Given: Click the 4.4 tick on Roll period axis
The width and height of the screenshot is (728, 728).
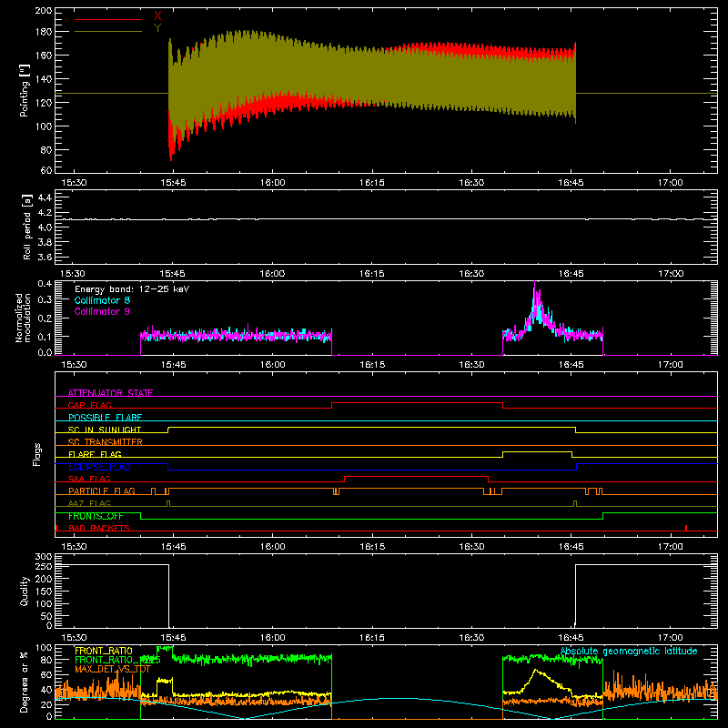Looking at the screenshot, I should coord(45,197).
